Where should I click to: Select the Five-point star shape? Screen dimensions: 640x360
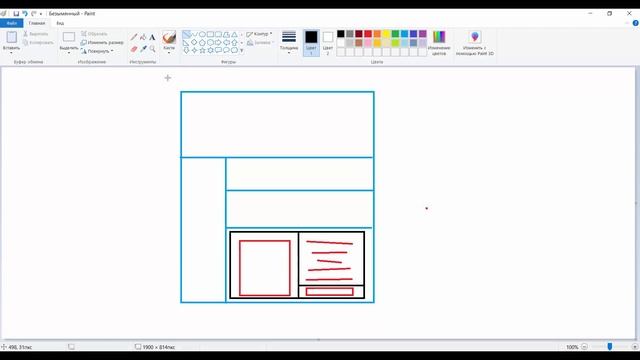(x=202, y=50)
